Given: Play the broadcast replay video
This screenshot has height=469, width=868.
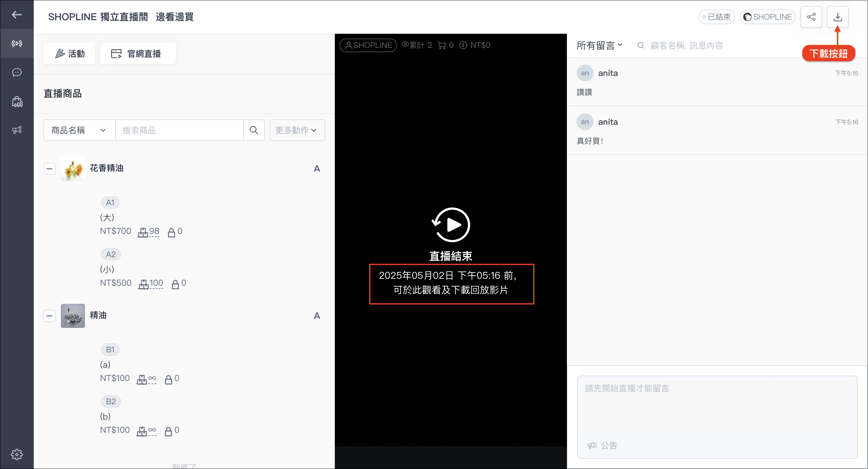Looking at the screenshot, I should pyautogui.click(x=451, y=225).
